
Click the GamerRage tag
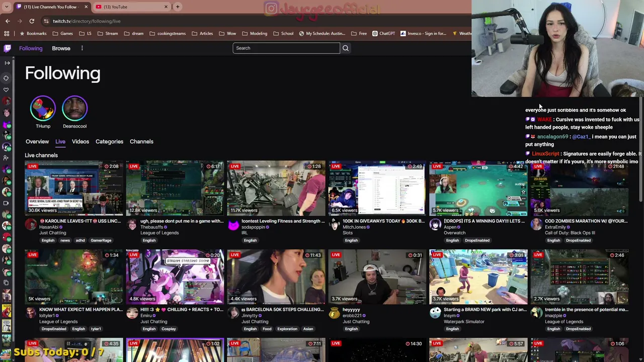tap(101, 240)
